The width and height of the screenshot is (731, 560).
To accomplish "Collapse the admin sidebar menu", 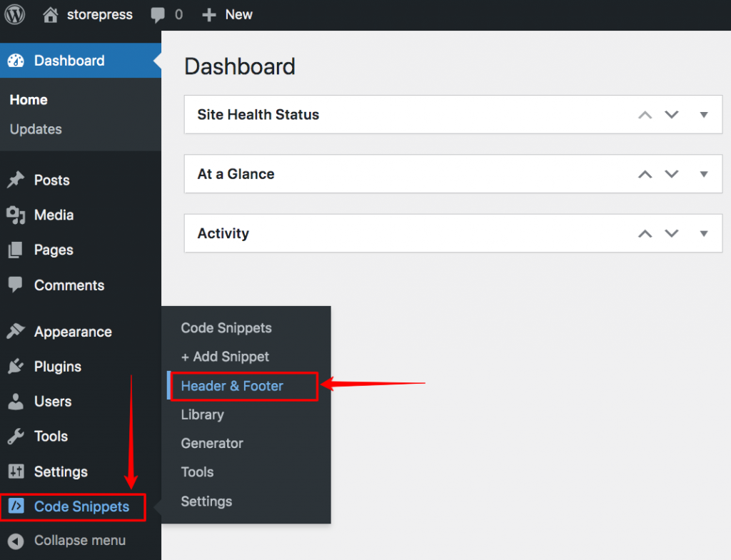I will point(68,541).
